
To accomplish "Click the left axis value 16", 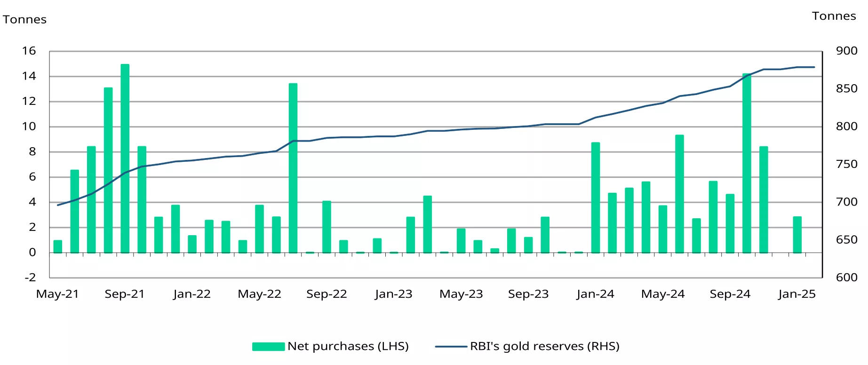I will tap(29, 51).
